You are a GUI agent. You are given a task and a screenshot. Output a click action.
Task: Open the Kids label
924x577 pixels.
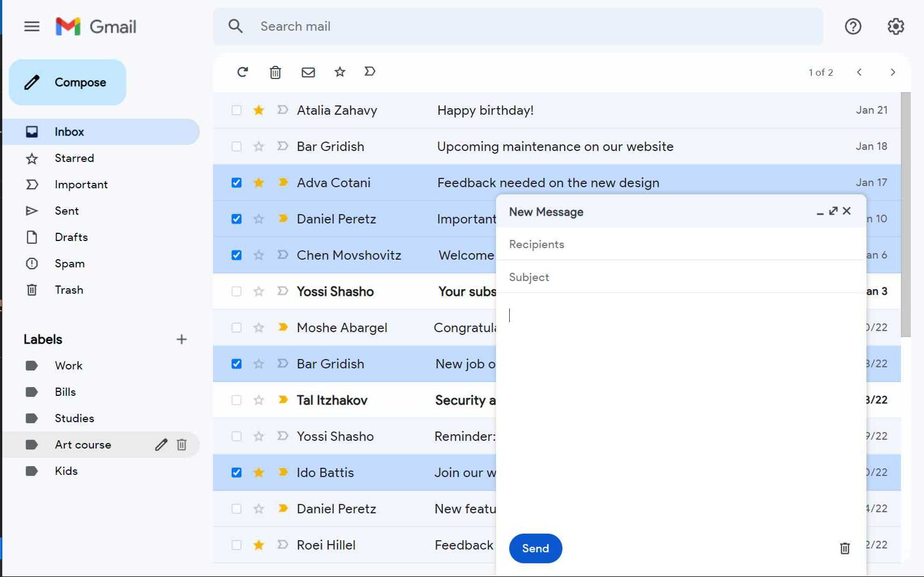coord(102,471)
